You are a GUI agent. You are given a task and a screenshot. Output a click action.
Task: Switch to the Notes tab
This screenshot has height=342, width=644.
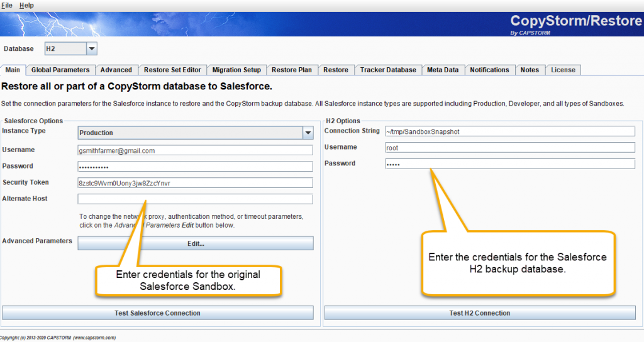(x=530, y=70)
